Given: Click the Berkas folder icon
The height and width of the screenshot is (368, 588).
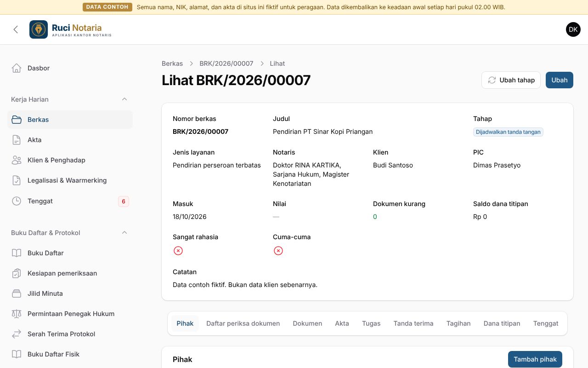Looking at the screenshot, I should click(17, 120).
